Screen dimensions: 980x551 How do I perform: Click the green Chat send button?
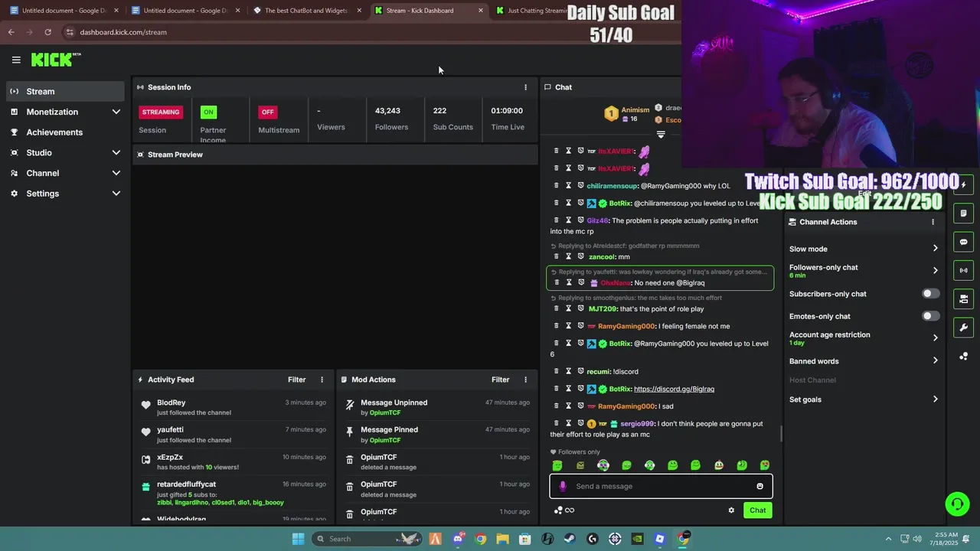coord(757,510)
